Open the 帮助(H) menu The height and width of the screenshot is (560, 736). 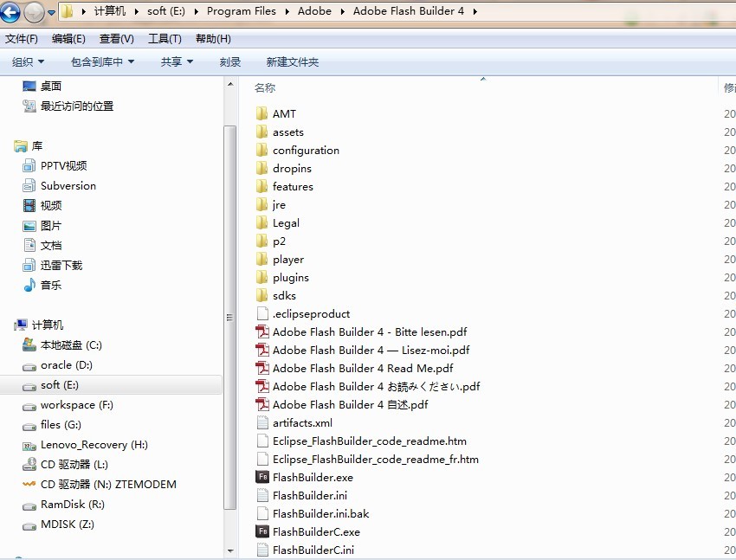213,39
